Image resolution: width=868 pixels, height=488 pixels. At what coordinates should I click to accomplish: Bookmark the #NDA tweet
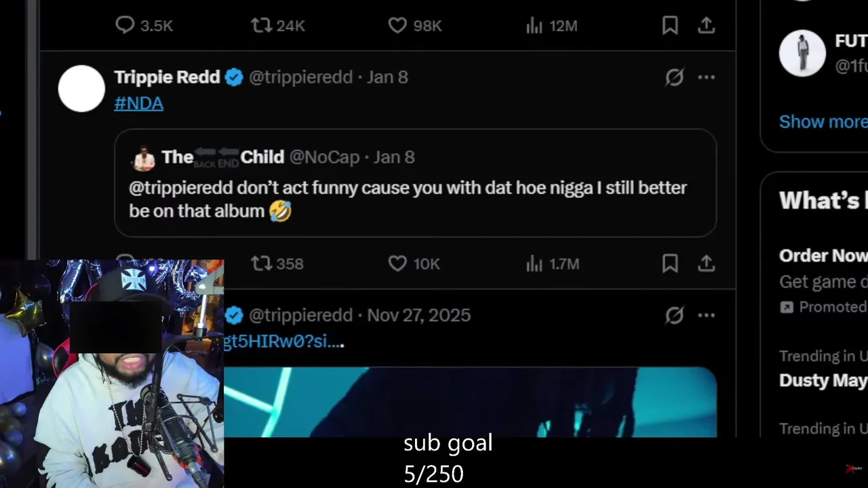[670, 264]
